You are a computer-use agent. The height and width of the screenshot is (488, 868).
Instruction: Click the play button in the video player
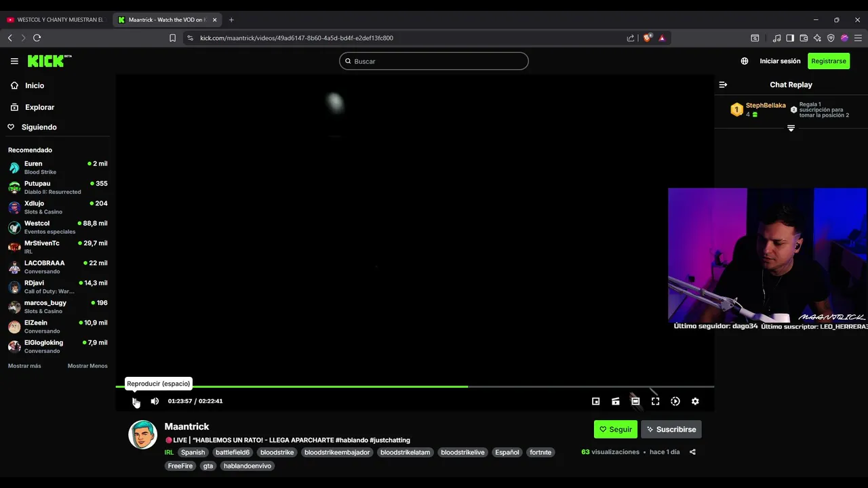tap(135, 401)
